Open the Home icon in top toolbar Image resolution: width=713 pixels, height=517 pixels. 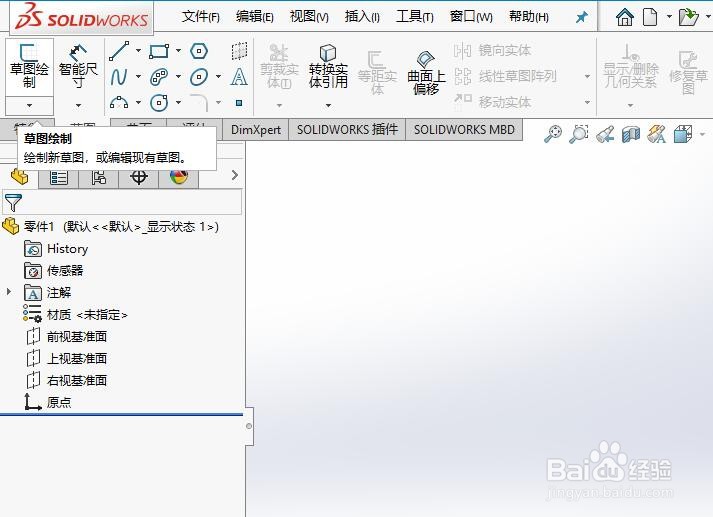[x=624, y=17]
